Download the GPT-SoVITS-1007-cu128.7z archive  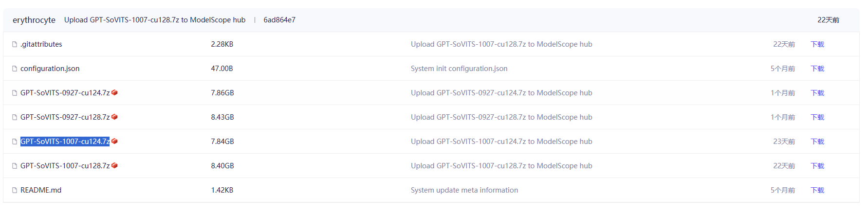point(817,166)
